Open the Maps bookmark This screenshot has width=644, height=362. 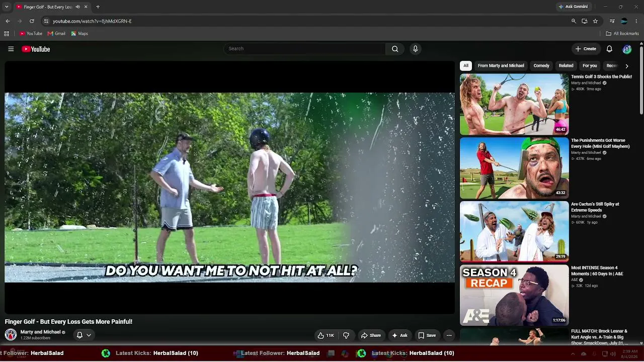tap(79, 34)
